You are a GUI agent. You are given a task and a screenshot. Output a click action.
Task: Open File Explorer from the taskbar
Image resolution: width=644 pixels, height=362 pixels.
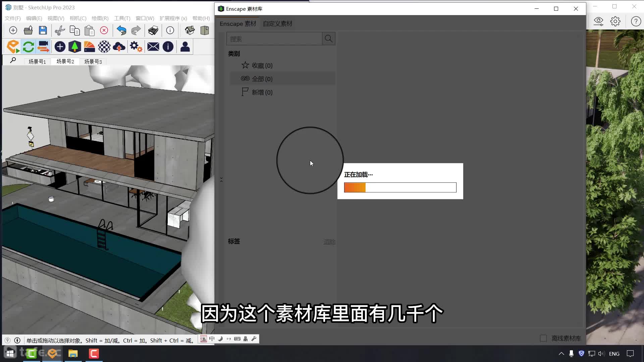pyautogui.click(x=73, y=354)
